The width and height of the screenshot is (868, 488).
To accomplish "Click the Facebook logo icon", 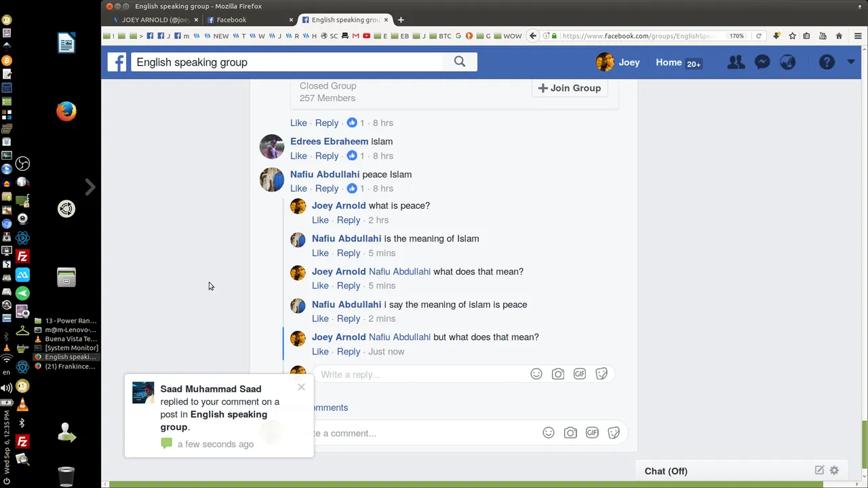I will coord(117,62).
